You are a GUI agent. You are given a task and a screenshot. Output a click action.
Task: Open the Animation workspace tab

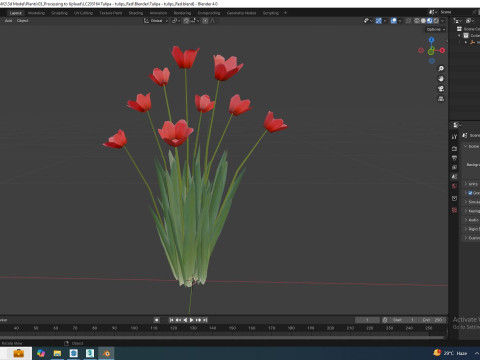click(158, 13)
